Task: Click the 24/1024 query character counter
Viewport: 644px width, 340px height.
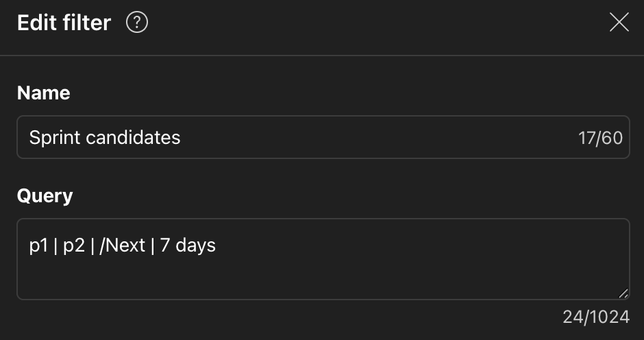Action: point(595,317)
